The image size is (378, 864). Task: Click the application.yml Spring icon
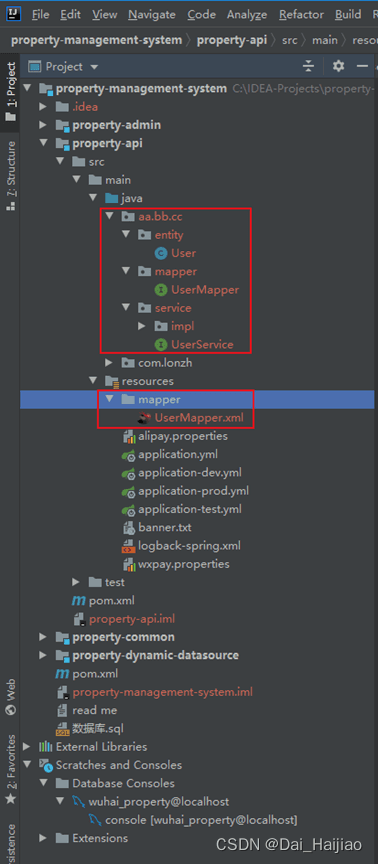pyautogui.click(x=129, y=455)
